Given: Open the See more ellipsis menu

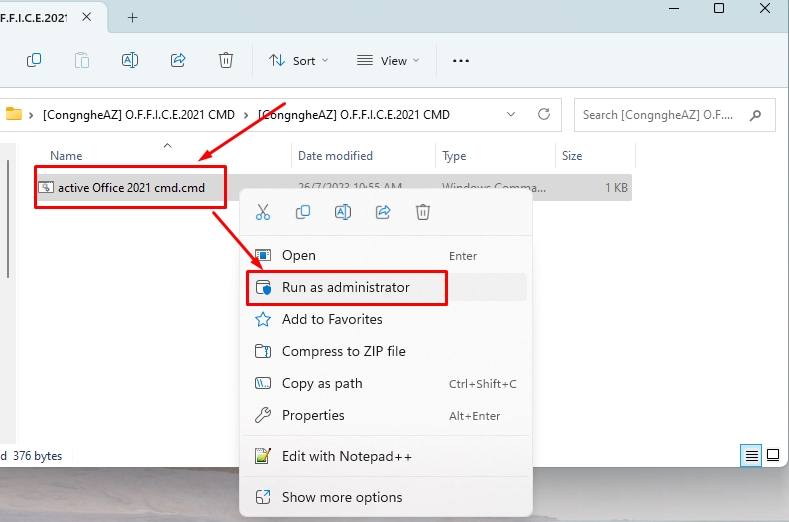Looking at the screenshot, I should [x=460, y=61].
